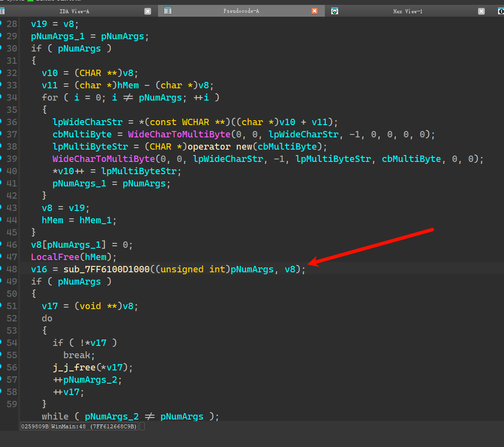Select hMem_1 on line 44
504x447 pixels.
(x=96, y=220)
